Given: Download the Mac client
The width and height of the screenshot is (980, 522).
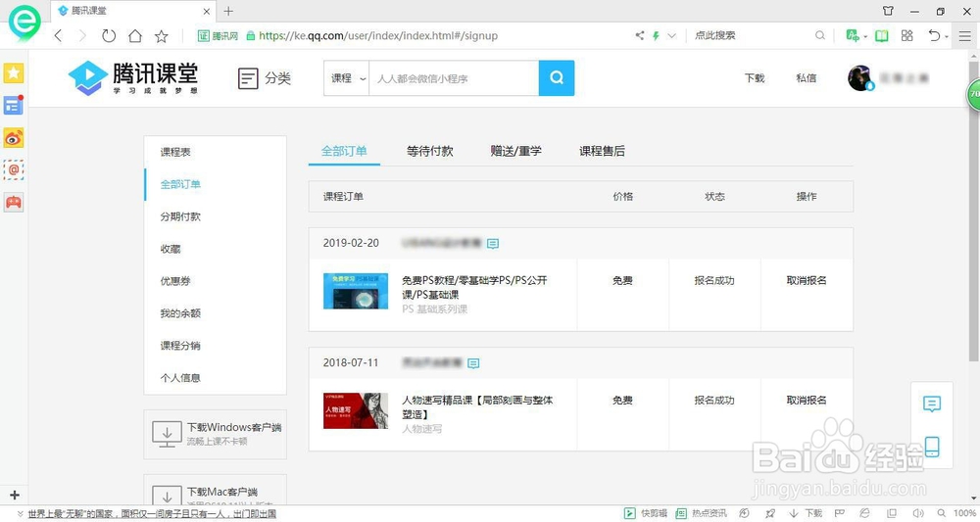Looking at the screenshot, I should pos(215,490).
